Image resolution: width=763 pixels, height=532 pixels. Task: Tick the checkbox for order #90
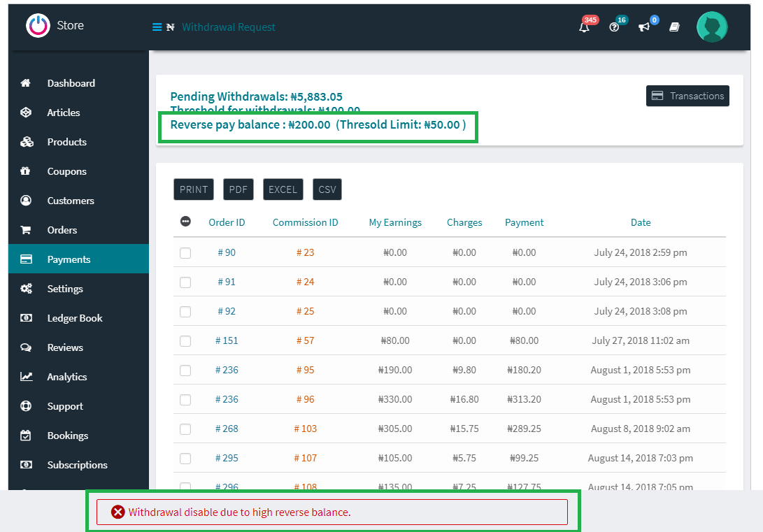(185, 253)
